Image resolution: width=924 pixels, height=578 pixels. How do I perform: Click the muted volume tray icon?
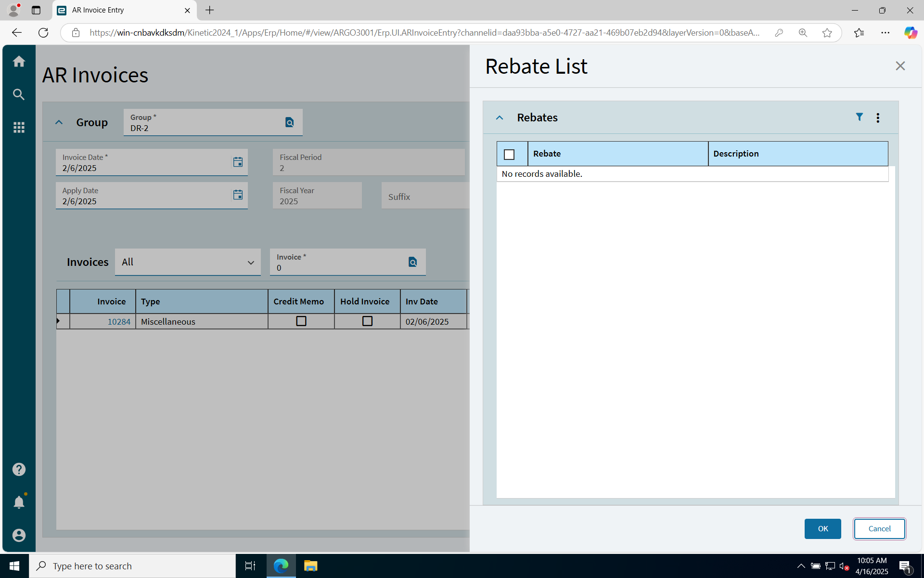(x=844, y=566)
